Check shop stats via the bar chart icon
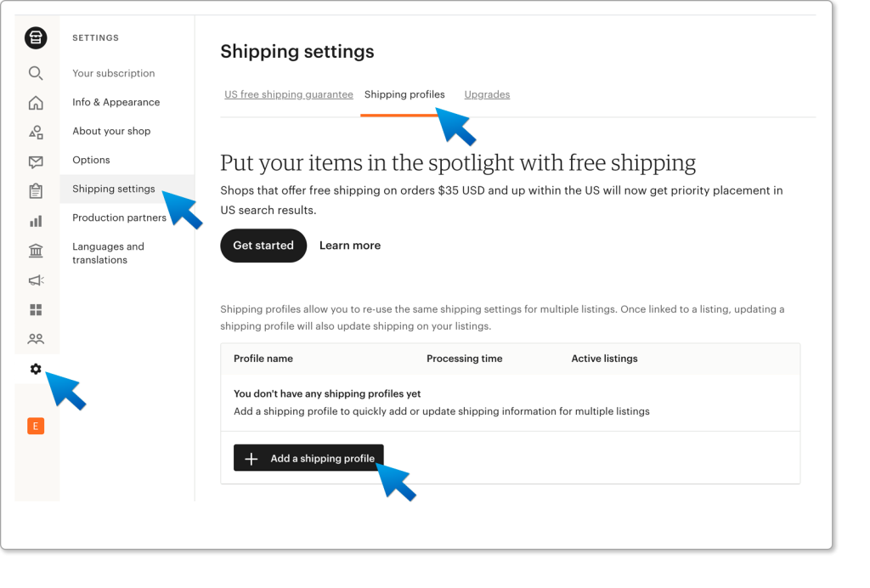The image size is (870, 588). tap(36, 220)
